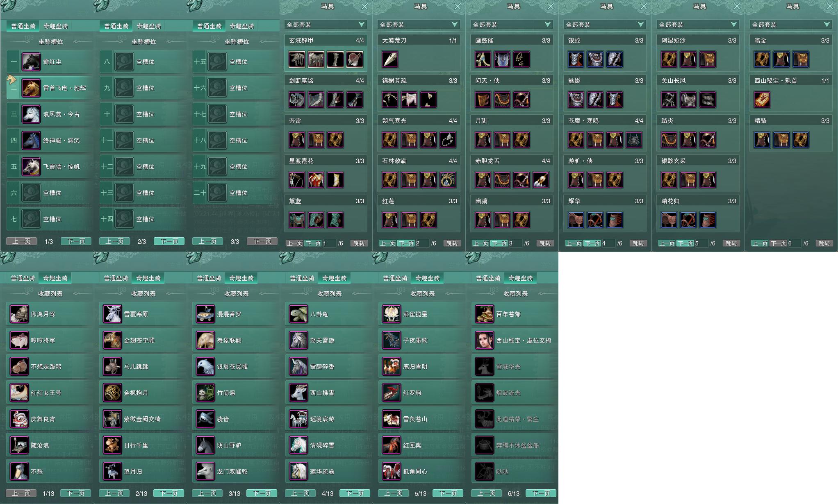Go to next page from 1/3
Image resolution: width=838 pixels, height=504 pixels.
(76, 241)
